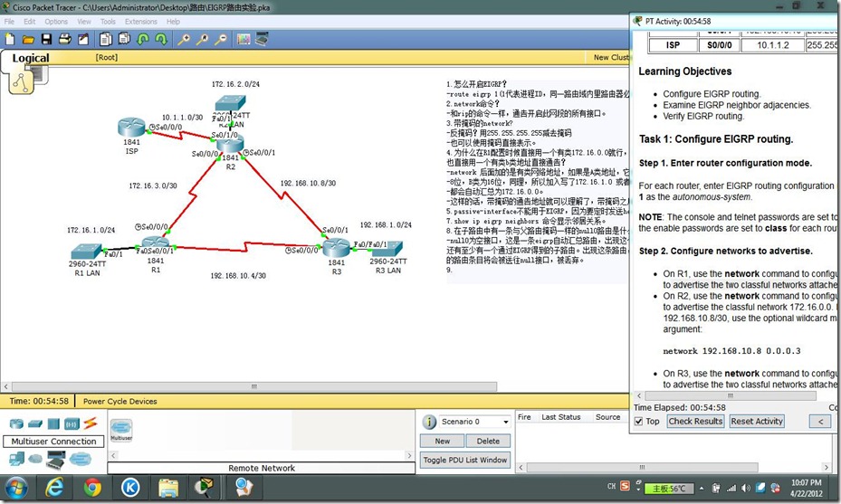Viewport: 841px width, 504px height.
Task: Click the New scenario button
Action: coord(443,442)
